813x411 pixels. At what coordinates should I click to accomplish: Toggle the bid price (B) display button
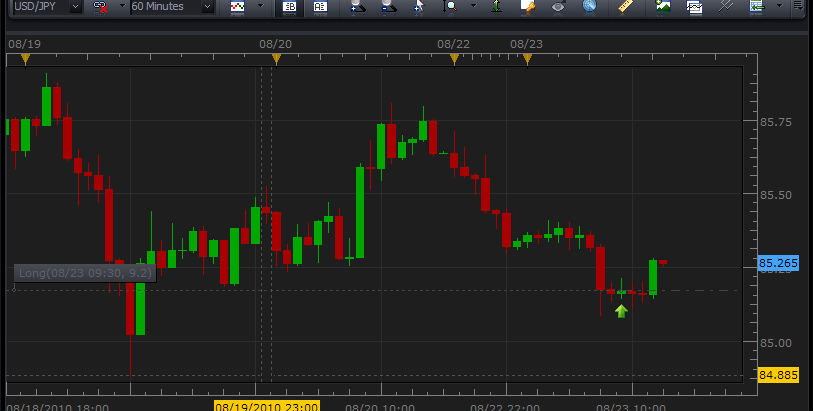[x=289, y=7]
